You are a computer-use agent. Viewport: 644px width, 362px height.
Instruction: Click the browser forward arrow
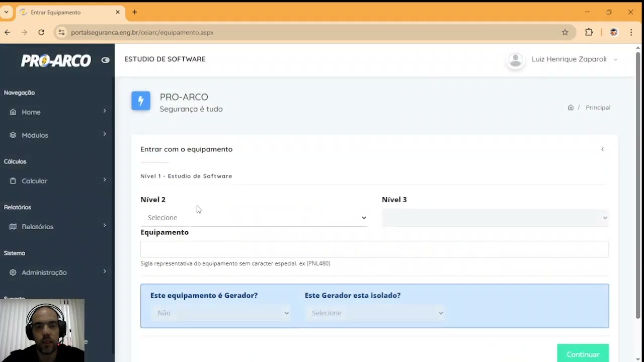24,32
